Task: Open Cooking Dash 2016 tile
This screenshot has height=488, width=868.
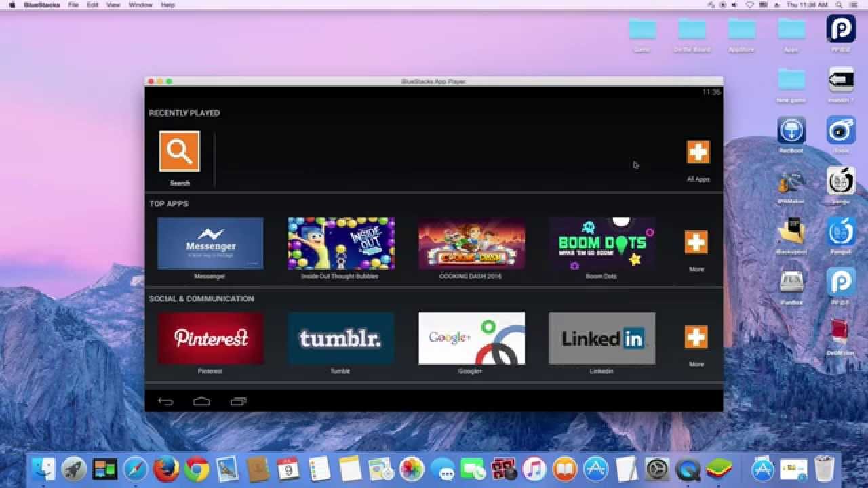Action: click(471, 243)
